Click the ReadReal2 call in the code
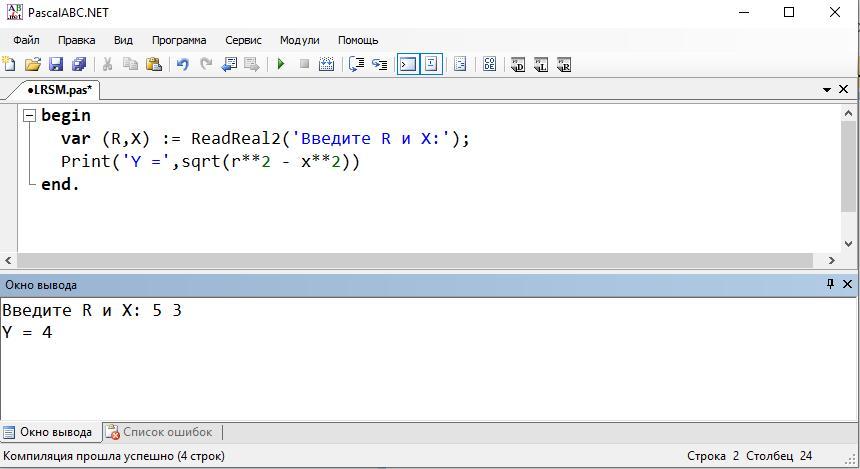The height and width of the screenshot is (469, 860). [236, 138]
